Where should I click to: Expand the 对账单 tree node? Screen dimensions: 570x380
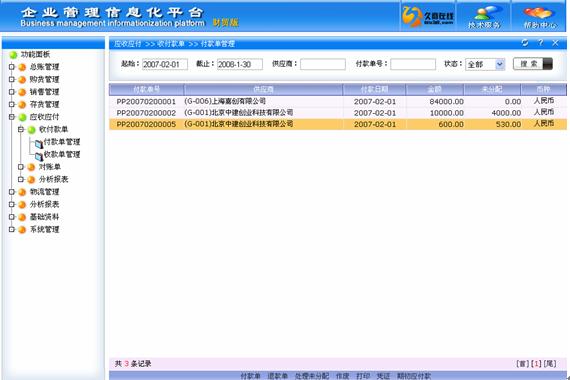click(21, 167)
